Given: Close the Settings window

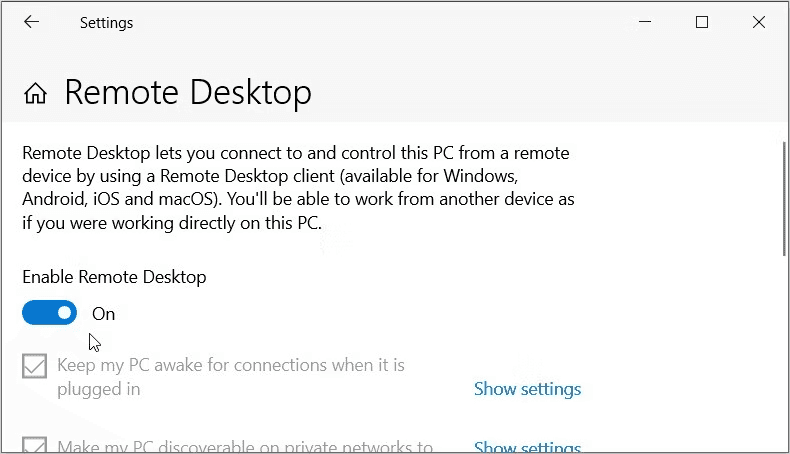Looking at the screenshot, I should click(x=758, y=22).
